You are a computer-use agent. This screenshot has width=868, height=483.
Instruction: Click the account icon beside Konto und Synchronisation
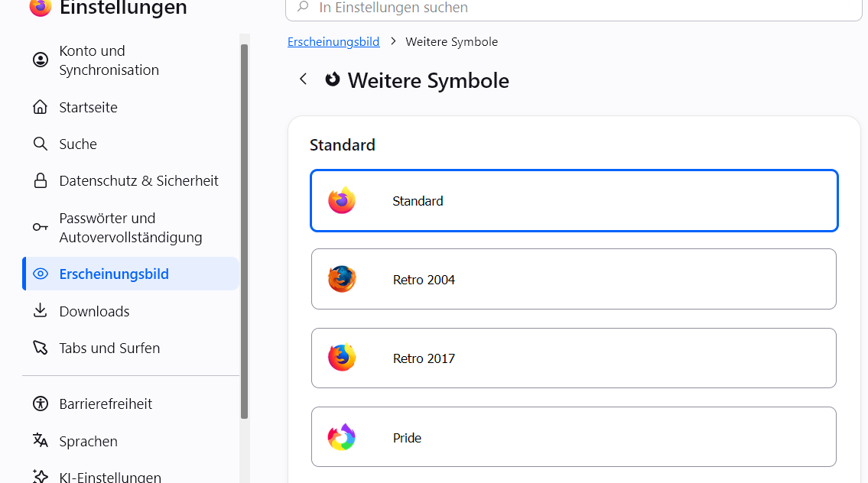(x=41, y=60)
